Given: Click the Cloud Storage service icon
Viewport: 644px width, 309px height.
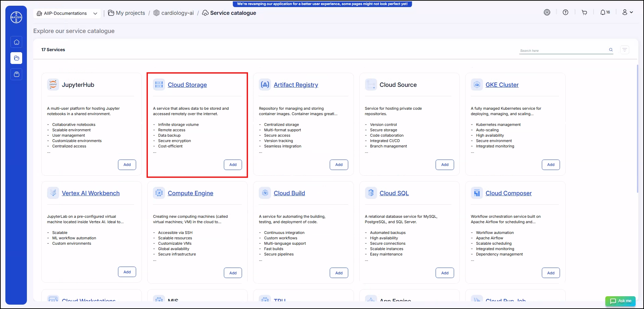Looking at the screenshot, I should (159, 84).
